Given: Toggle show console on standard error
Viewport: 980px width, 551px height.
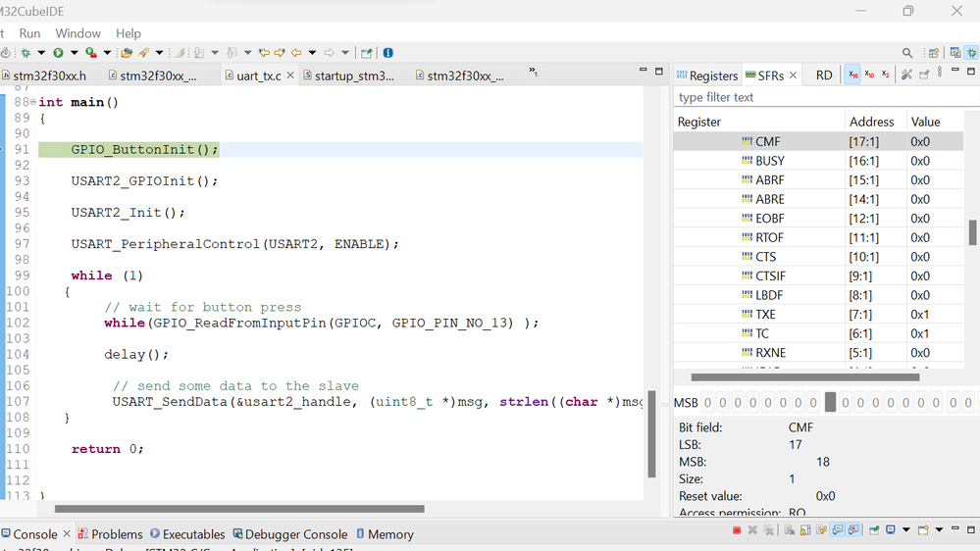Looking at the screenshot, I should tap(853, 530).
